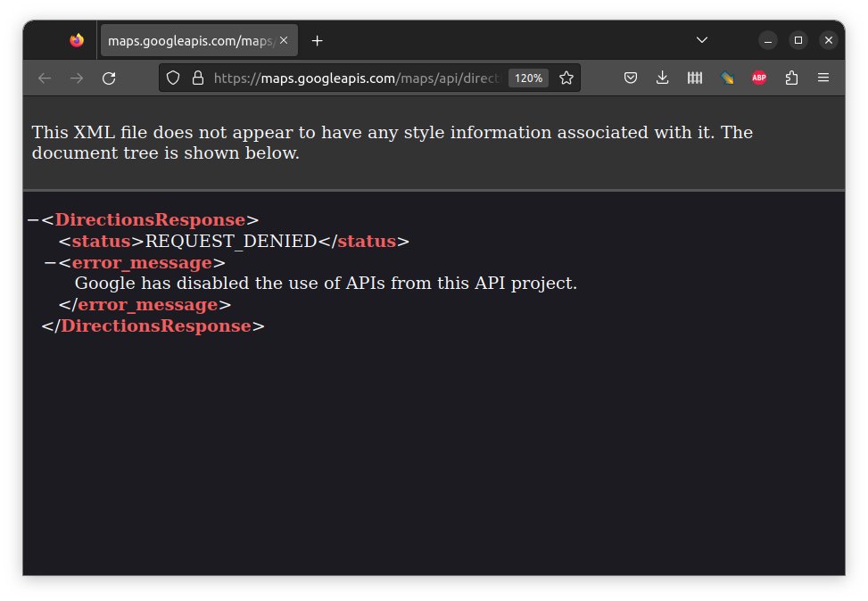Click the 'This XML file' notice text
This screenshot has width=868, height=601.
[x=392, y=143]
